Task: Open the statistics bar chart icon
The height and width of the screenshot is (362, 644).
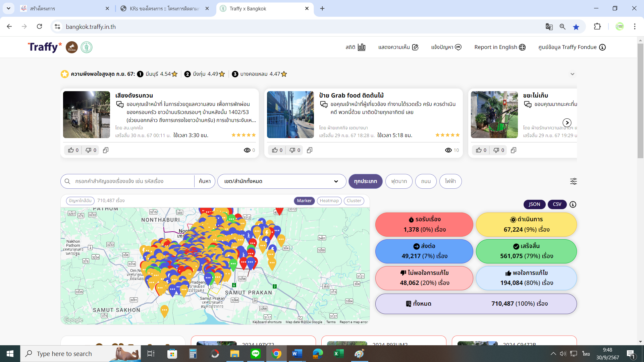Action: point(361,47)
